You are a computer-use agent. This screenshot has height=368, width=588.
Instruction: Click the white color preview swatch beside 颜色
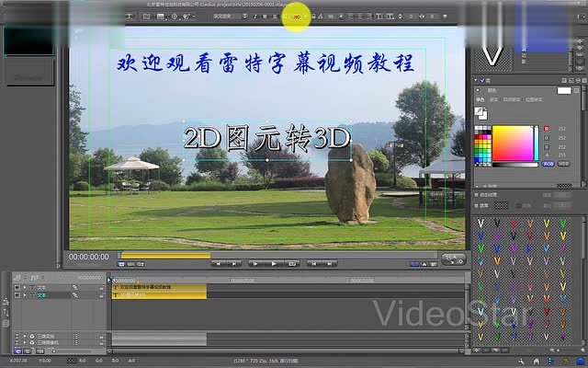click(x=564, y=90)
